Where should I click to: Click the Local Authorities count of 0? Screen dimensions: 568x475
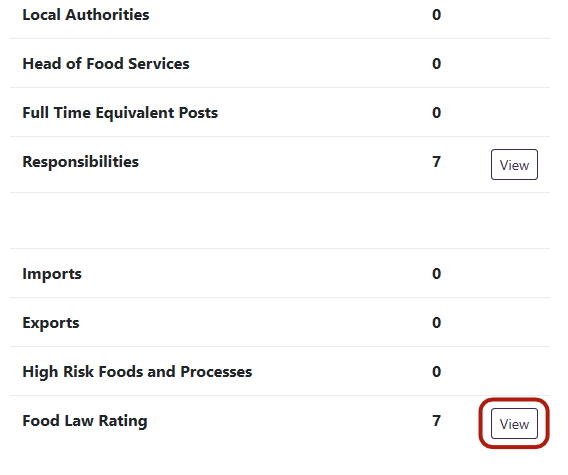[x=437, y=15]
